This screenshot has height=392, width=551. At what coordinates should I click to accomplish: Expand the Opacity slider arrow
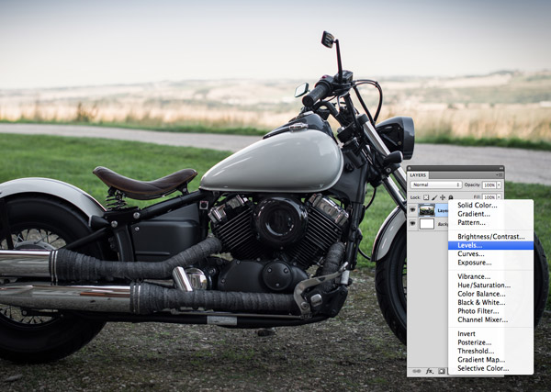coord(500,185)
